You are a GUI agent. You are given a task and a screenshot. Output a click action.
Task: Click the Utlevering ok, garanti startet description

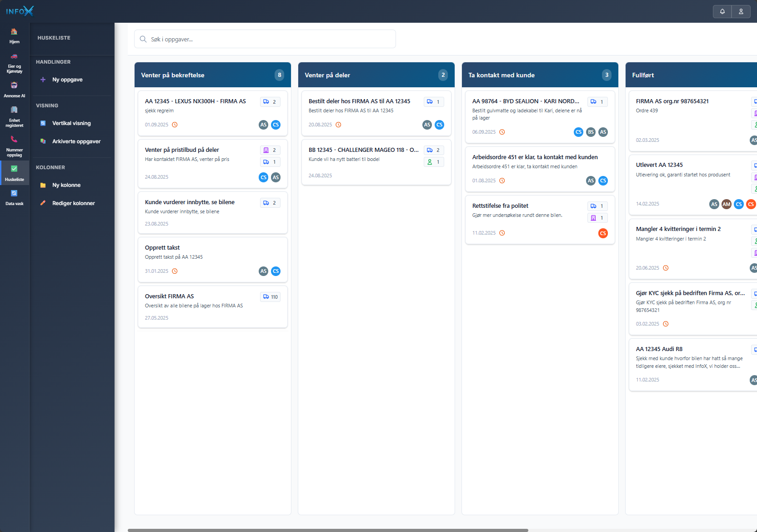[x=683, y=175]
